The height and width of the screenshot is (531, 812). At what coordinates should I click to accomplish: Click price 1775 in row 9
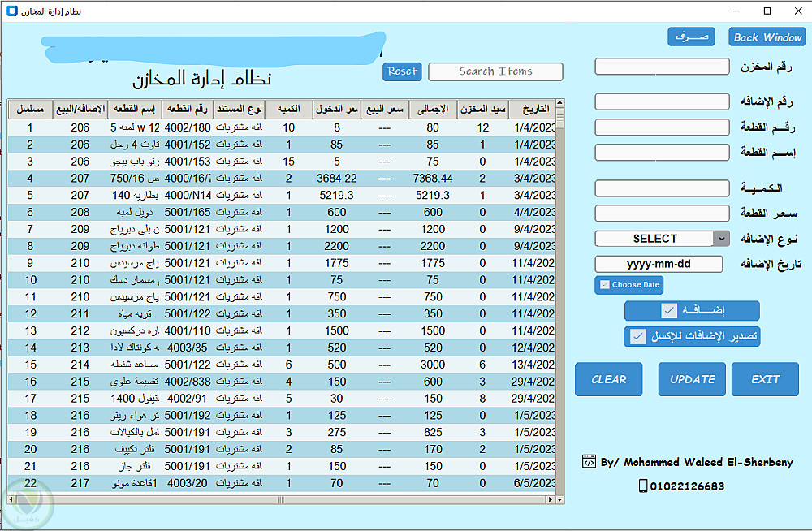[x=337, y=263]
